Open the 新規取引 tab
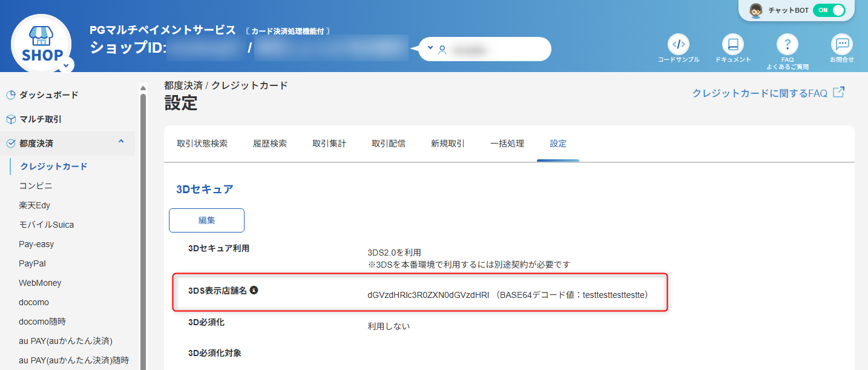Image resolution: width=868 pixels, height=370 pixels. point(447,144)
